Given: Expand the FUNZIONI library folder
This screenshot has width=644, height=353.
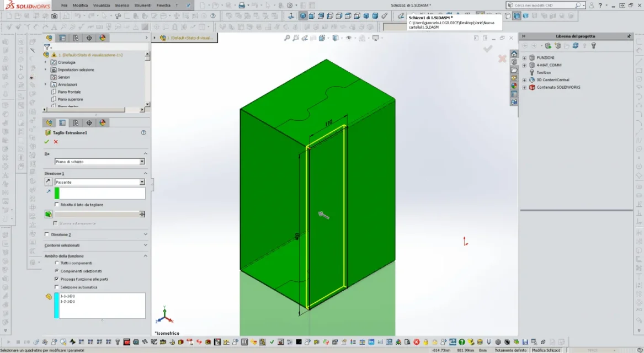Looking at the screenshot, I should 524,58.
